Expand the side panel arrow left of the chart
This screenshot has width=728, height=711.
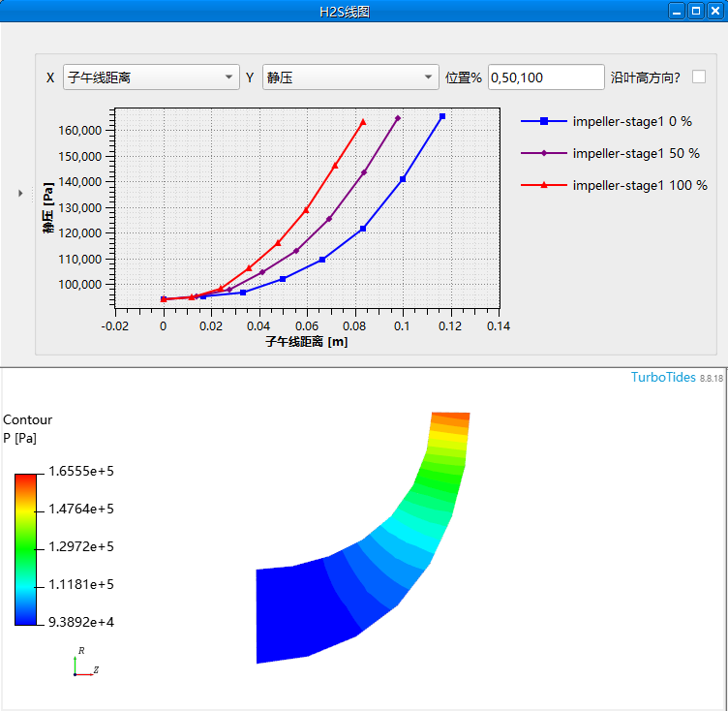pos(20,193)
